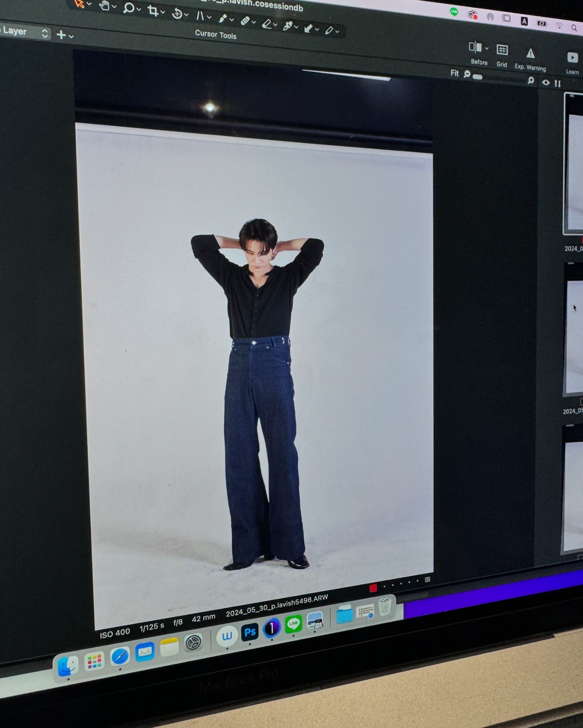The height and width of the screenshot is (728, 583).
Task: Open Spotlight search in menu bar
Action: 574,28
